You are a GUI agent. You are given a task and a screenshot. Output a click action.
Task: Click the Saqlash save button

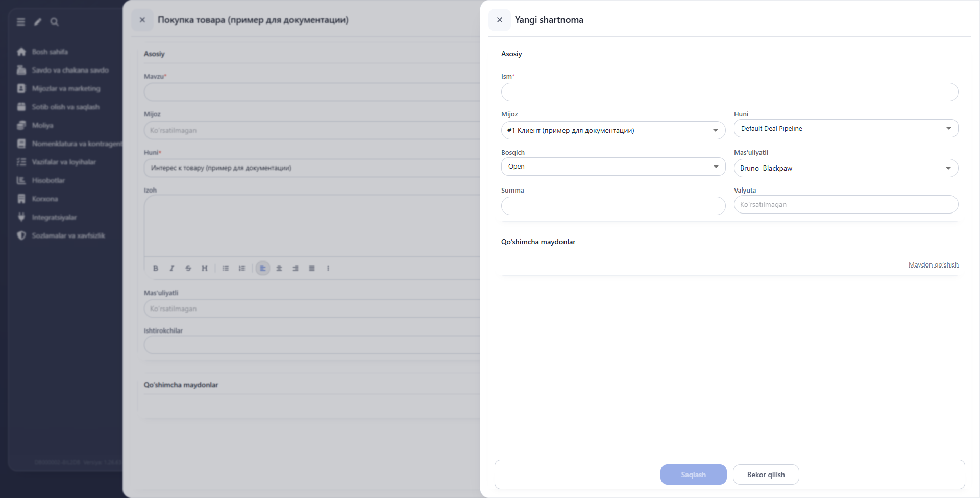click(x=693, y=475)
